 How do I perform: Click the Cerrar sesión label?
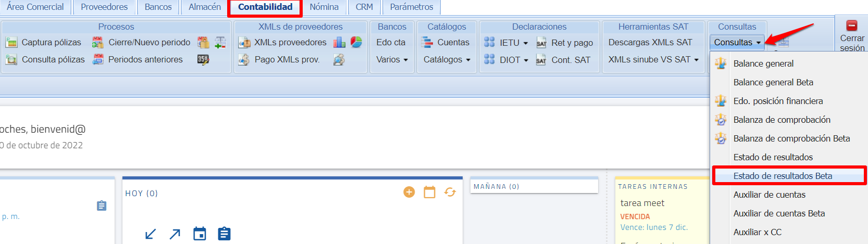pos(852,43)
